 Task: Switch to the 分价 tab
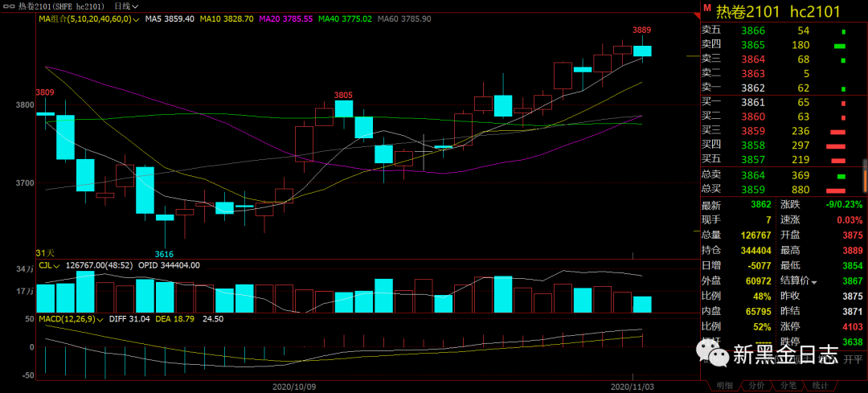click(756, 385)
